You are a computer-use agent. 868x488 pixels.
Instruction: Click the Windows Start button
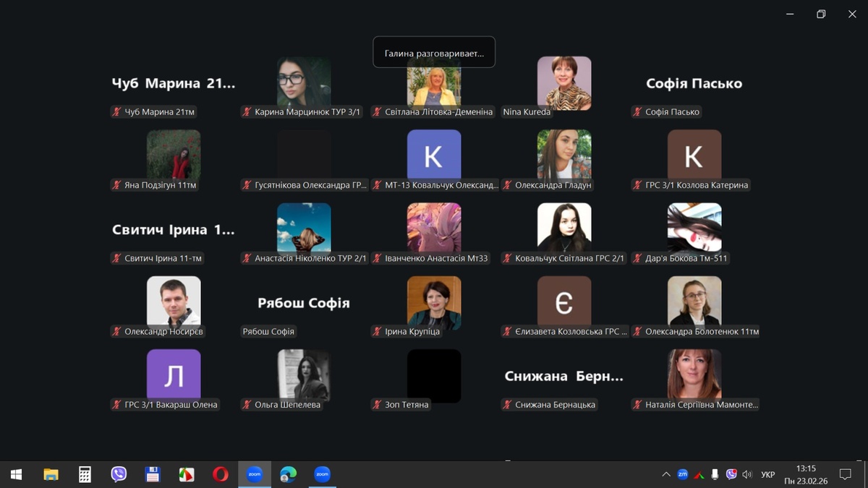[x=16, y=474]
